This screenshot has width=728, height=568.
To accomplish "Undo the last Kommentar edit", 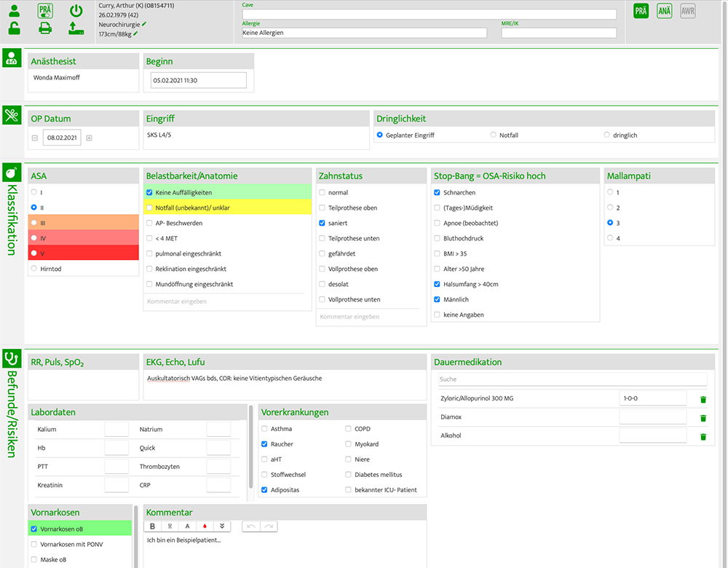I will 251,526.
